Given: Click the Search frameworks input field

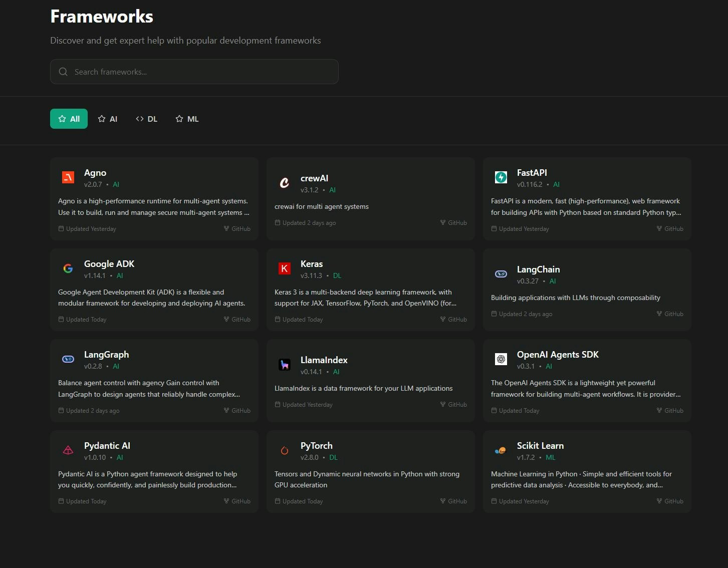Looking at the screenshot, I should tap(194, 72).
